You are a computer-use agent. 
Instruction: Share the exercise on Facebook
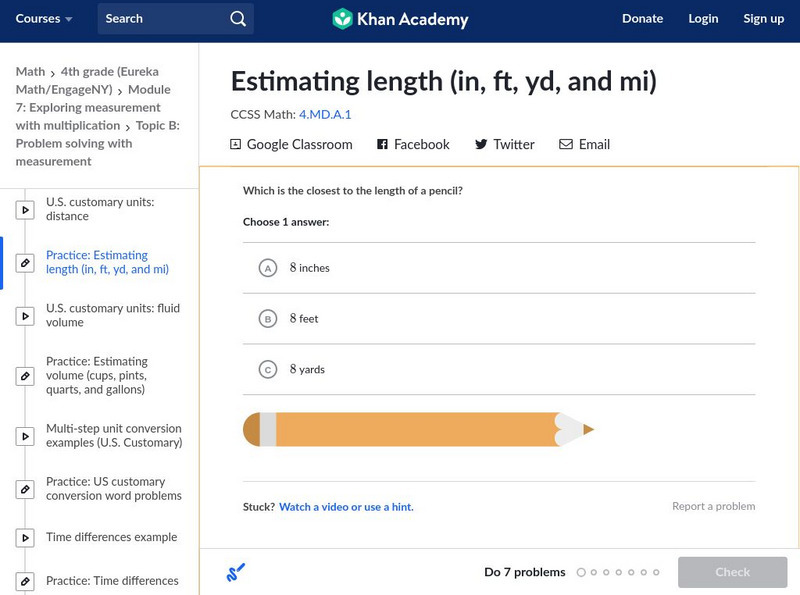click(381, 144)
